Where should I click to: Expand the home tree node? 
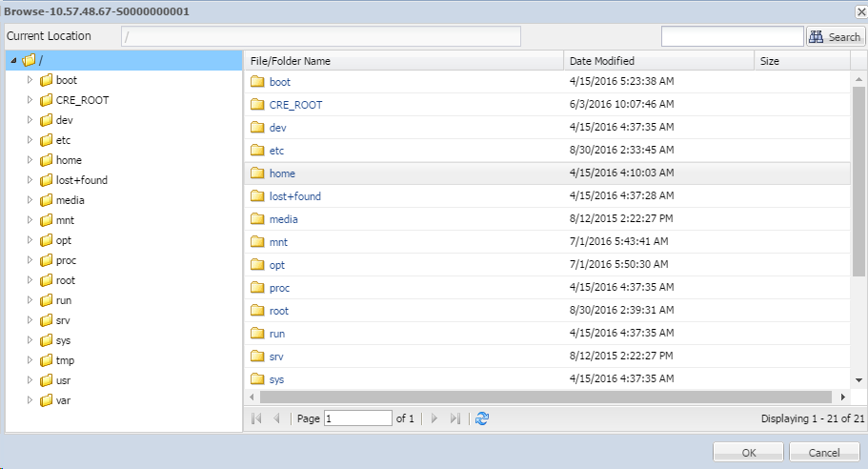coord(30,159)
